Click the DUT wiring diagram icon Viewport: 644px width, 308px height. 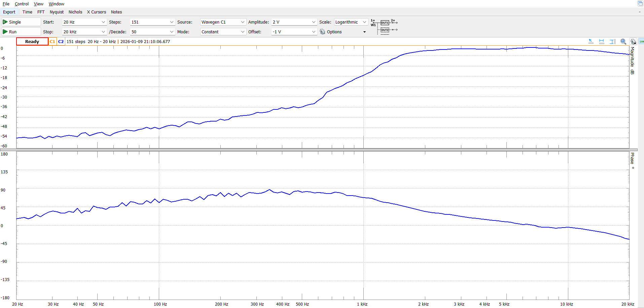(x=384, y=27)
